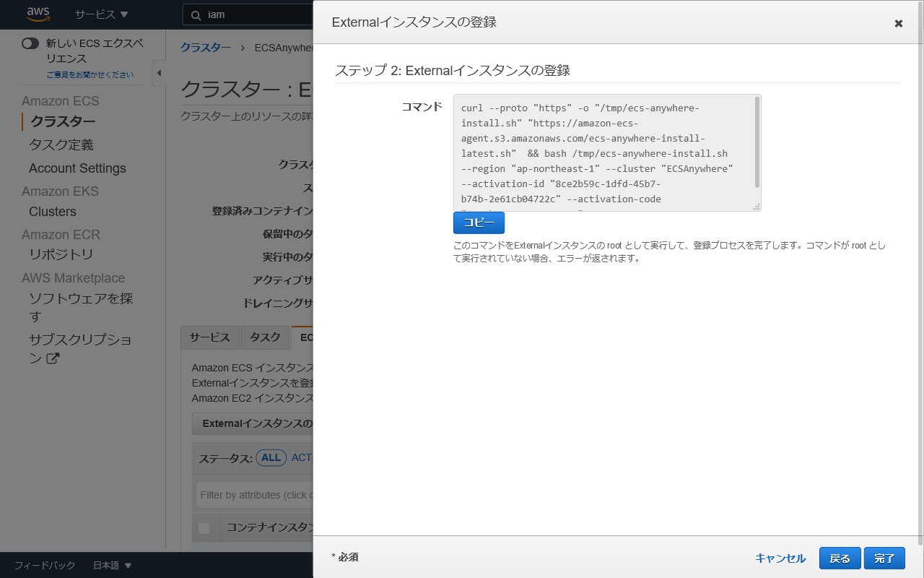Open the サービス dropdown menu
This screenshot has height=578, width=924.
(101, 14)
